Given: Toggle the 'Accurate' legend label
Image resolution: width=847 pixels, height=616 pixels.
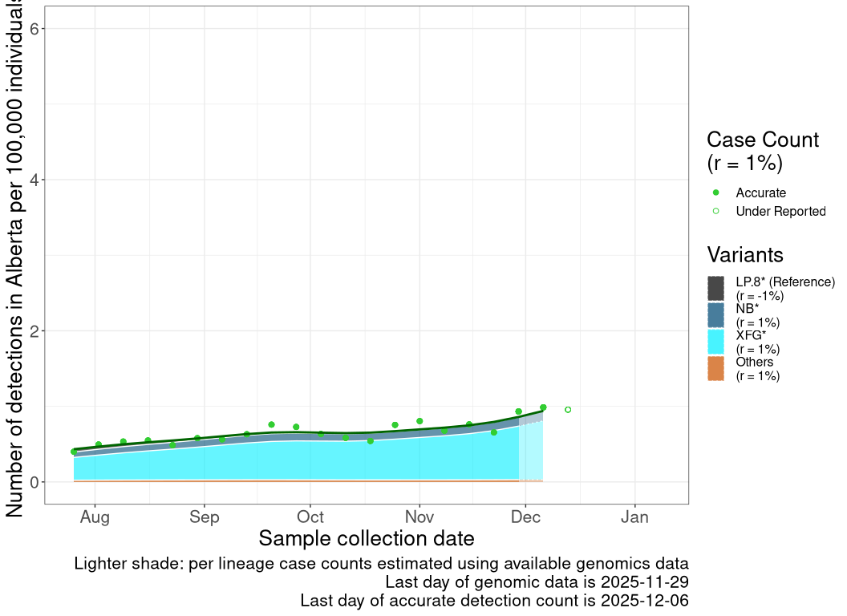Looking at the screenshot, I should [x=760, y=192].
